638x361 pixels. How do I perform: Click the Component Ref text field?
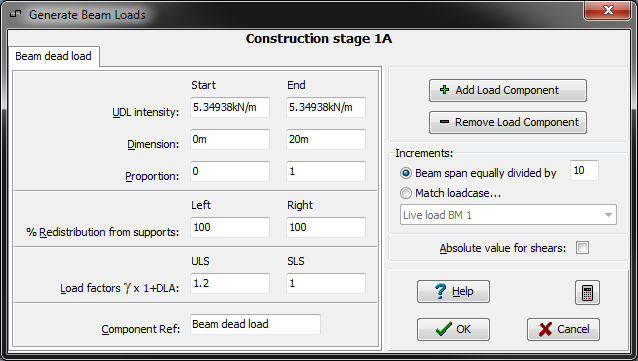[x=256, y=324]
